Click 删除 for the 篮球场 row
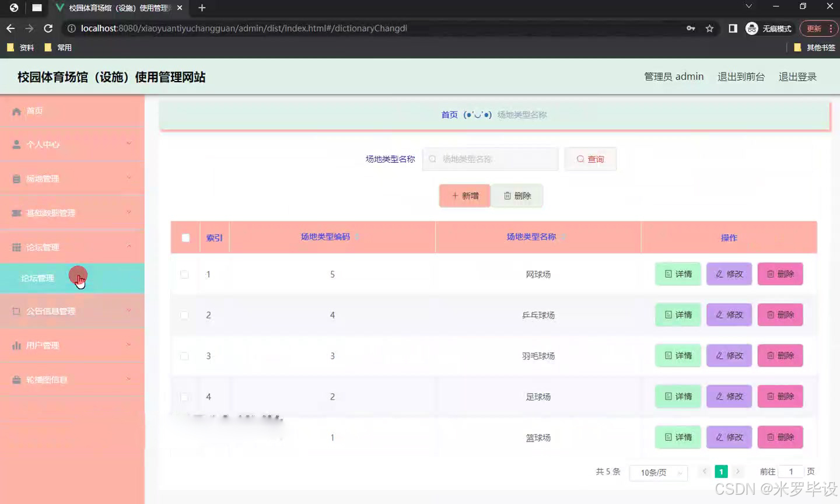The height and width of the screenshot is (504, 840). pos(780,437)
